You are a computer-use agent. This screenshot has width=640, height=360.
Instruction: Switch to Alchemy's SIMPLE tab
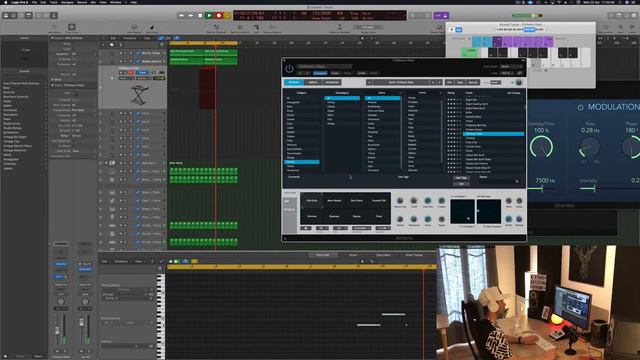tap(313, 82)
